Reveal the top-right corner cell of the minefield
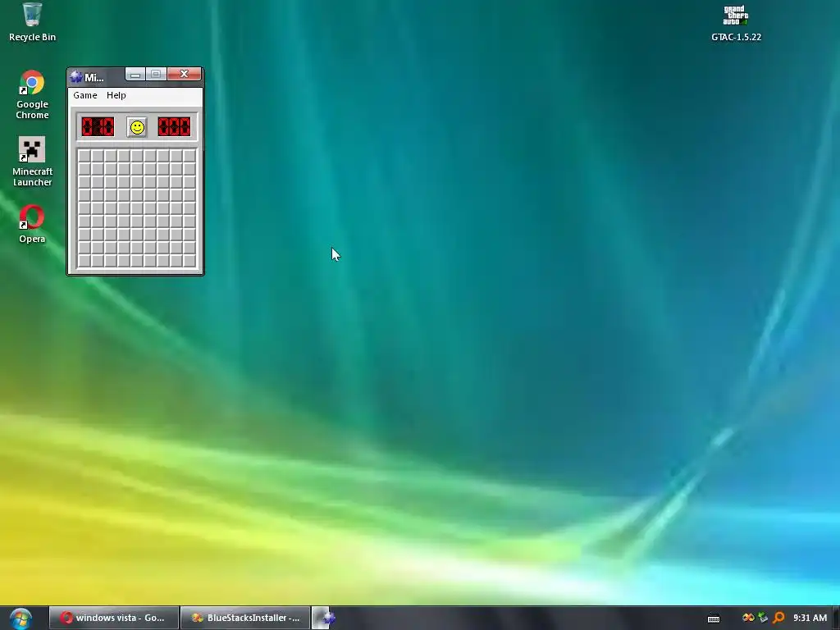This screenshot has height=630, width=840. [x=189, y=156]
